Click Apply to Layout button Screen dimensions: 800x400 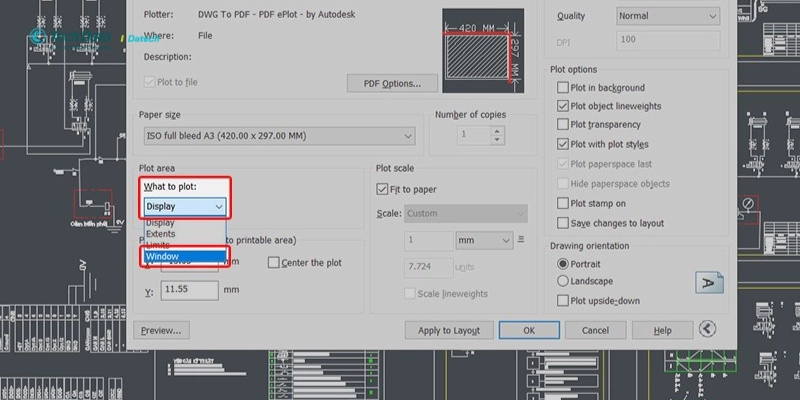[449, 331]
